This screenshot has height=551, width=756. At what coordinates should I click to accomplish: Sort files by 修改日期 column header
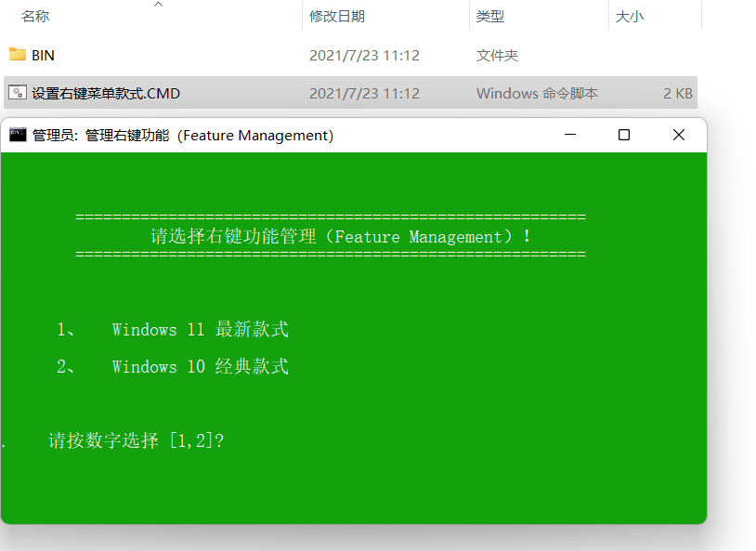[x=336, y=17]
